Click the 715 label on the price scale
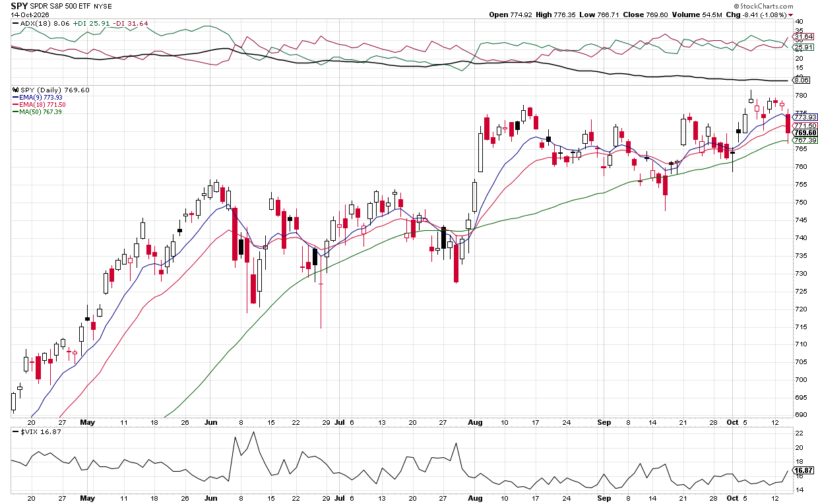Screen dimensions: 818x504 pyautogui.click(x=800, y=327)
